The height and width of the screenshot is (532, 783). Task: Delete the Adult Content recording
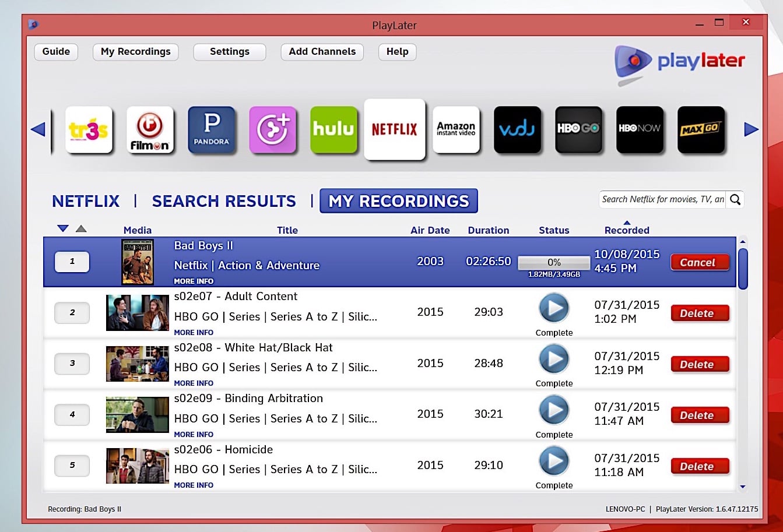(700, 313)
